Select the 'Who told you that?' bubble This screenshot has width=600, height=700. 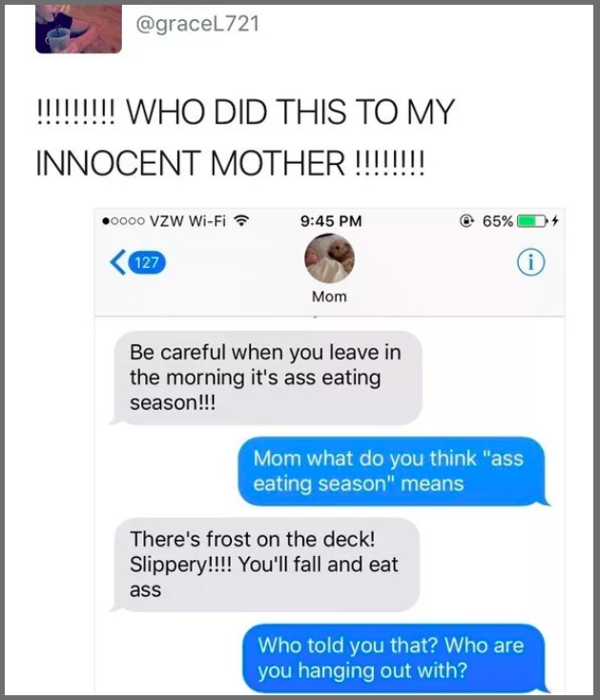(396, 658)
